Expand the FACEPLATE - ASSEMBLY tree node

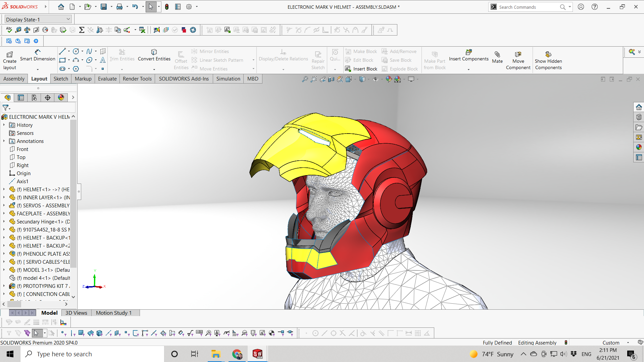tap(4, 213)
